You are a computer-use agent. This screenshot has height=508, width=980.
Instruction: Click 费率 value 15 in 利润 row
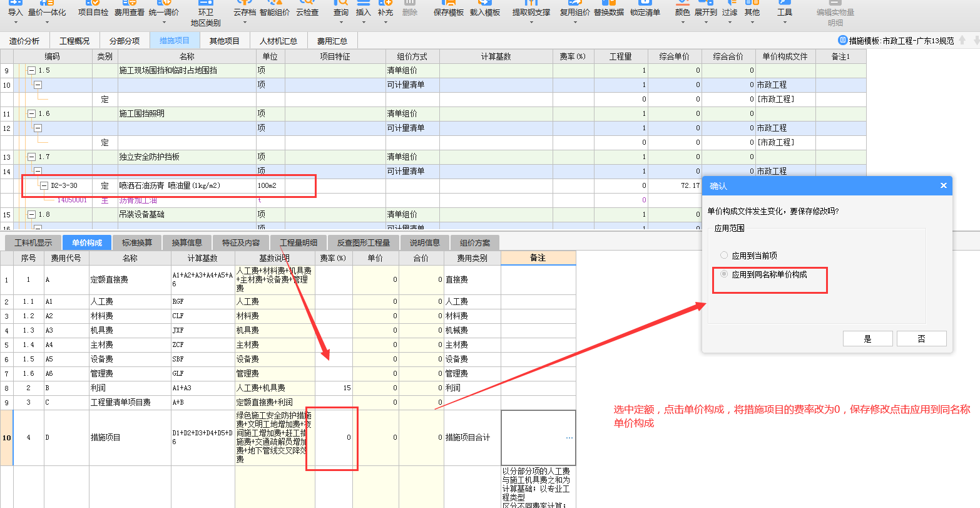(x=334, y=388)
